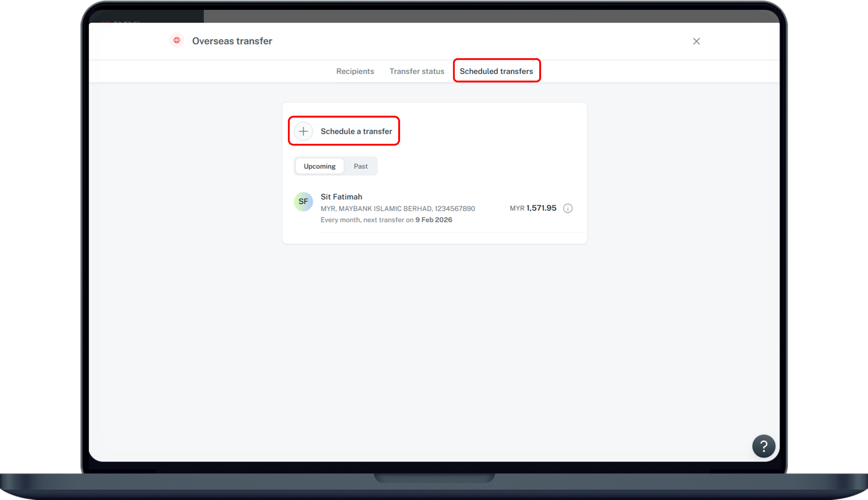
Task: Open the Transfer status tab
Action: (416, 71)
